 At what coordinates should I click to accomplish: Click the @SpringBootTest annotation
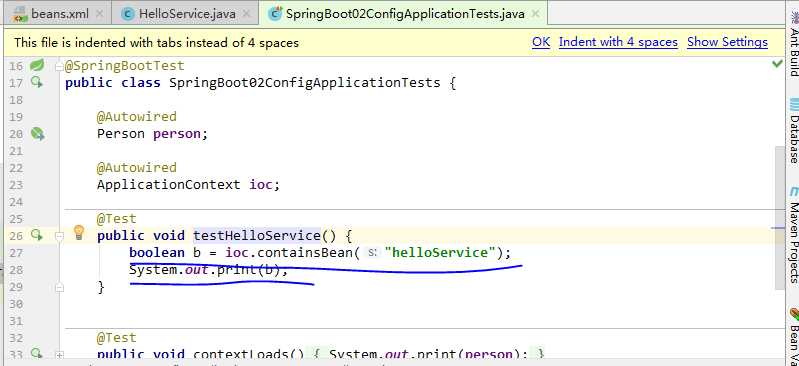[x=125, y=66]
